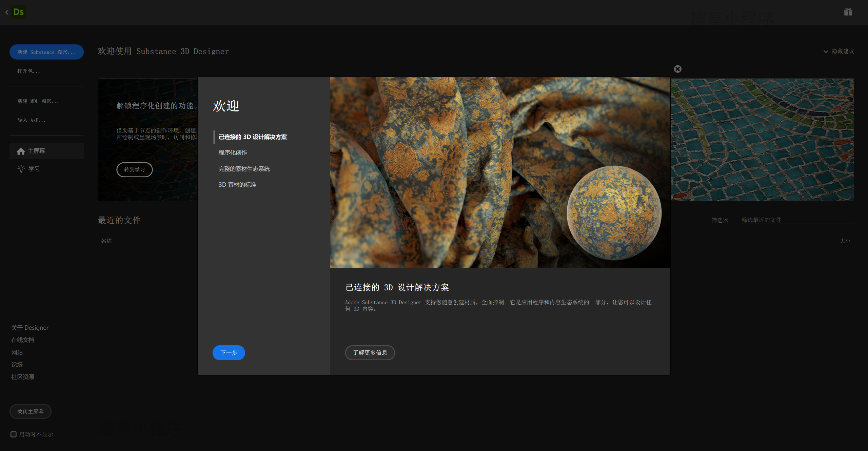Open the 论坛 link

[17, 365]
